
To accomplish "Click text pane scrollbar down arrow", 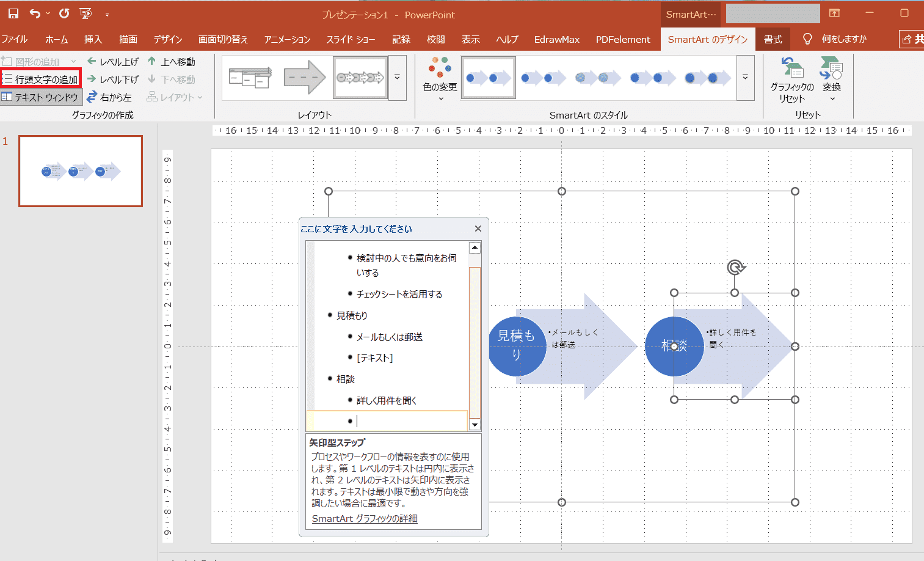I will (x=475, y=425).
